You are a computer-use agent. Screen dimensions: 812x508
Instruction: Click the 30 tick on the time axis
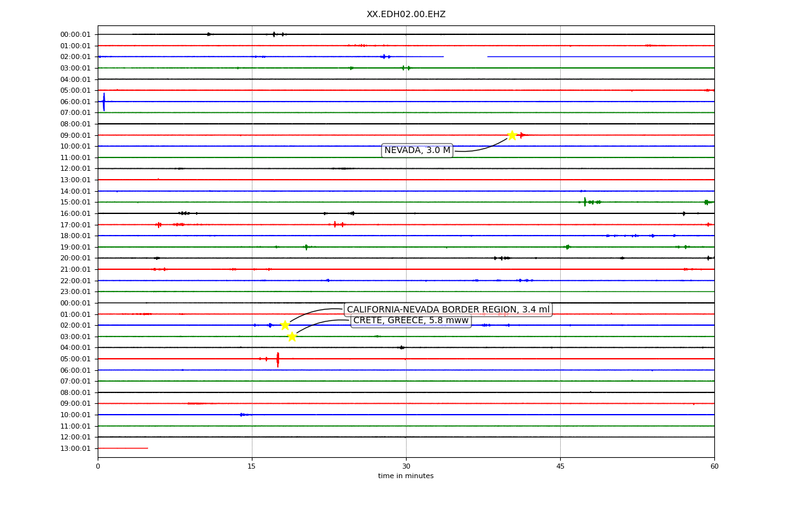406,467
